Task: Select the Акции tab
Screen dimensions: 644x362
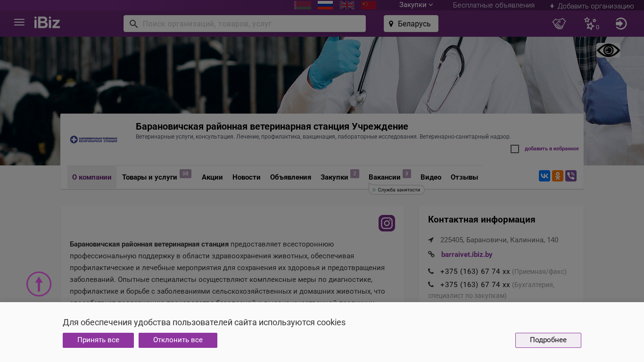Action: (212, 177)
